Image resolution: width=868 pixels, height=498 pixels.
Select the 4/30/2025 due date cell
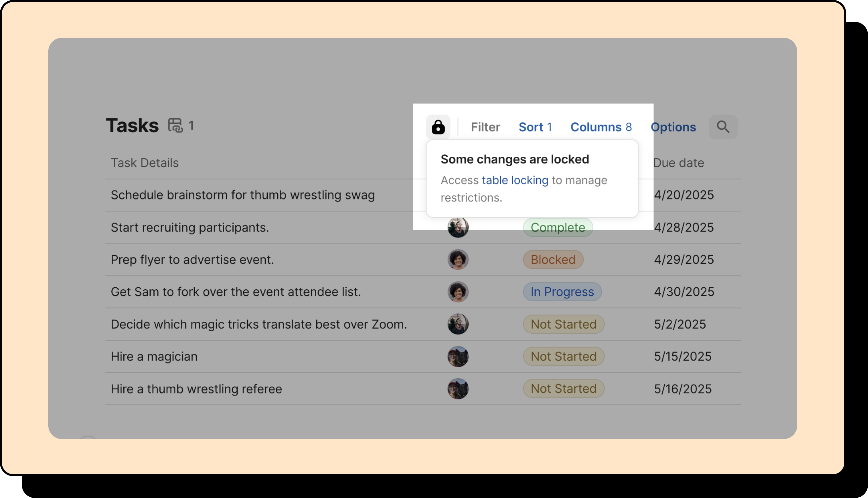click(684, 292)
